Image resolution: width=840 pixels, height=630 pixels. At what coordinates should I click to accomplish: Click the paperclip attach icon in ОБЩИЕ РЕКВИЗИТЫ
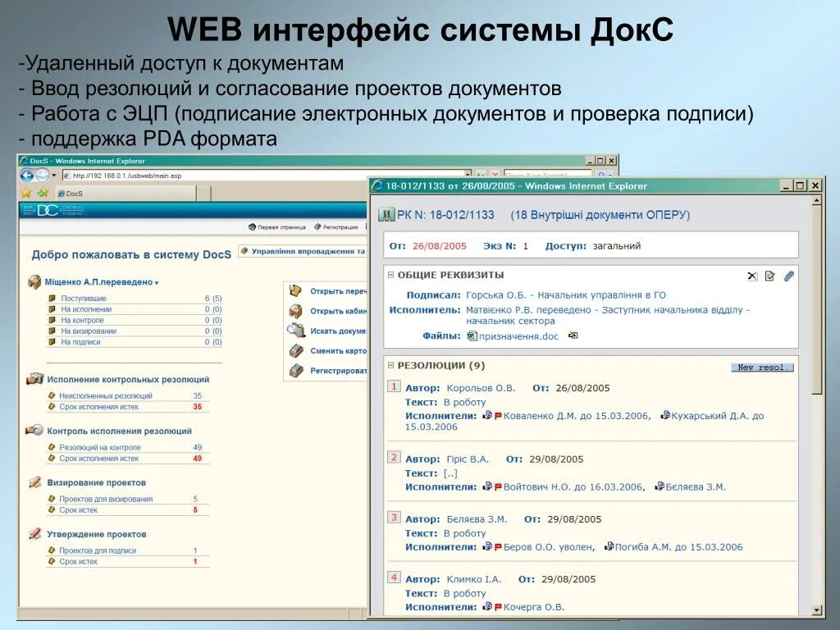click(788, 276)
